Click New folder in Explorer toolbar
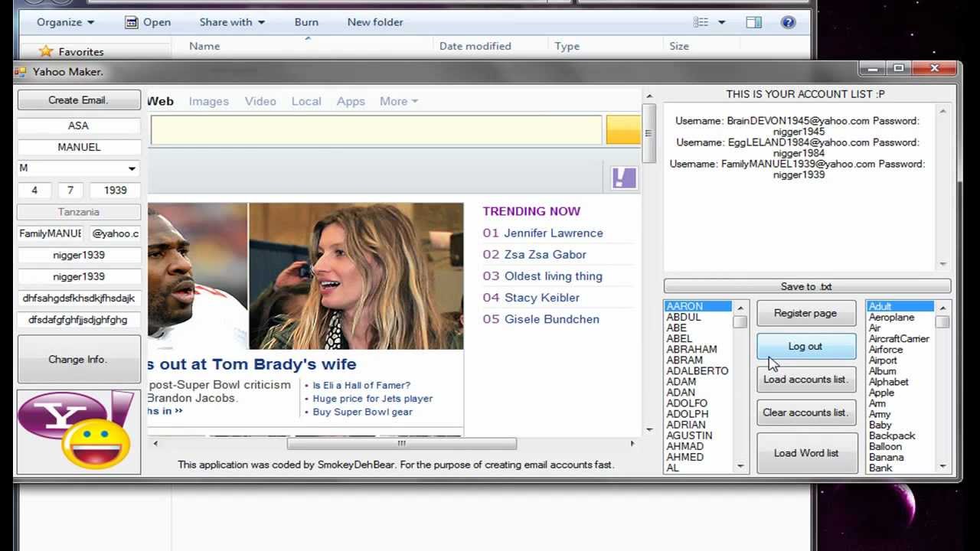 click(375, 22)
